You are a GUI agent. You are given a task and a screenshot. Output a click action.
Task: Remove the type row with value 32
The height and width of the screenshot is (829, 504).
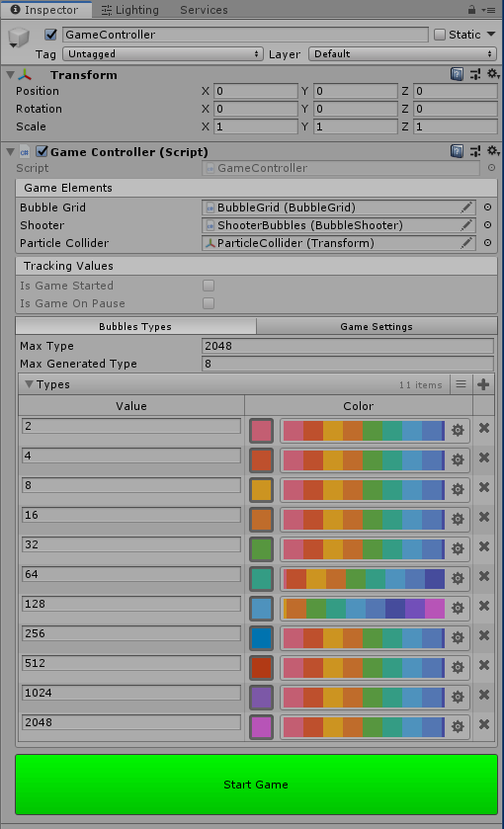point(484,546)
